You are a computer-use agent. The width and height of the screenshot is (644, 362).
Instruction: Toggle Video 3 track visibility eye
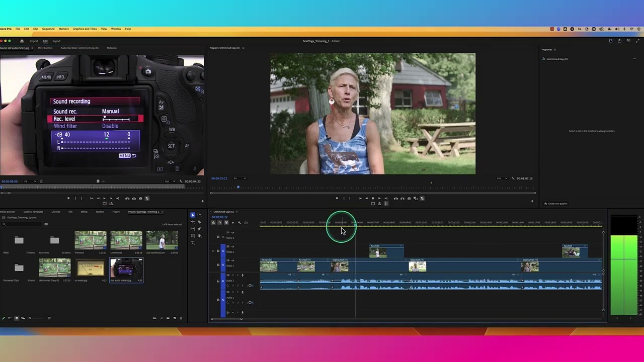coord(233,233)
